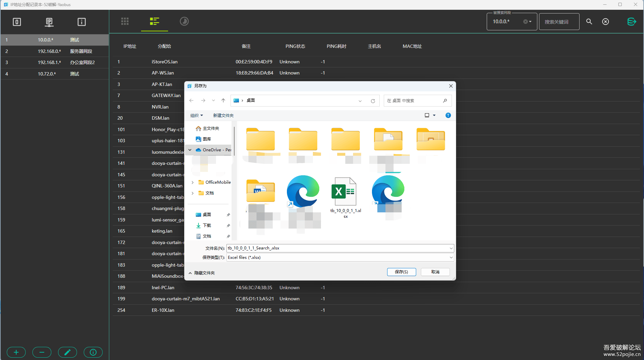This screenshot has width=644, height=360.
Task: Open the IP monitor icon in sidebar
Action: coord(49,22)
